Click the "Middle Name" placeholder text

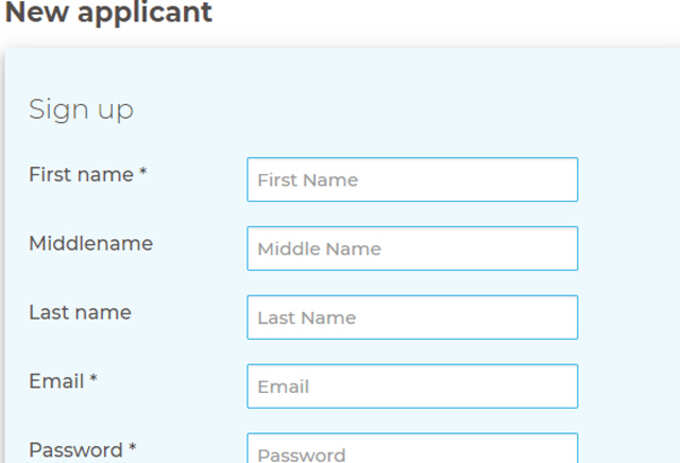coord(319,249)
